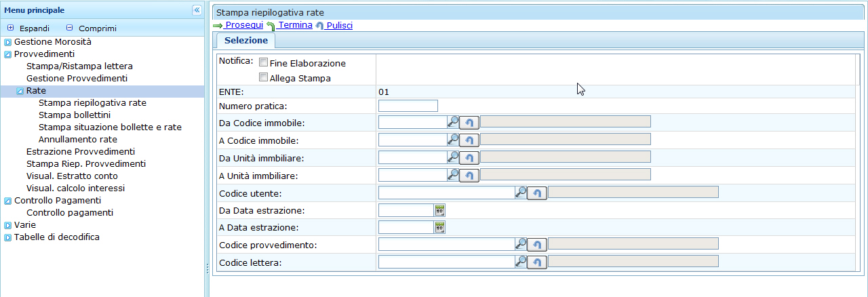
Task: Open lookup magnifier for Codice provvedimento
Action: [521, 243]
